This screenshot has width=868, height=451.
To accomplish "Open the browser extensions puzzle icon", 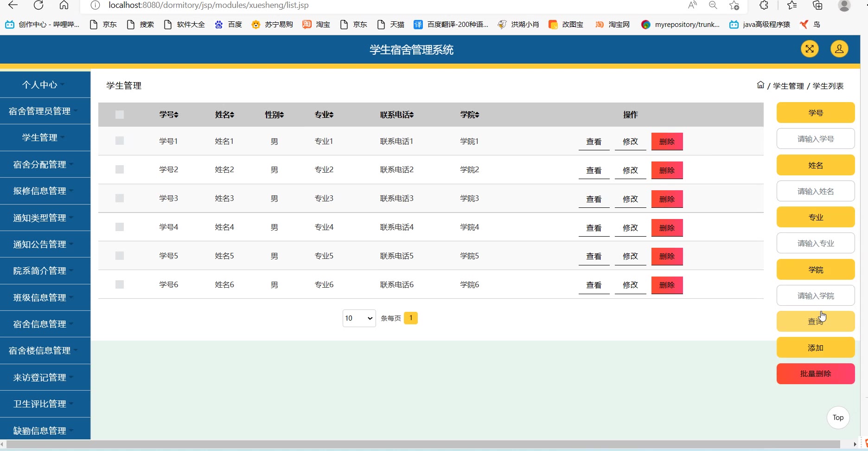I will pos(764,6).
